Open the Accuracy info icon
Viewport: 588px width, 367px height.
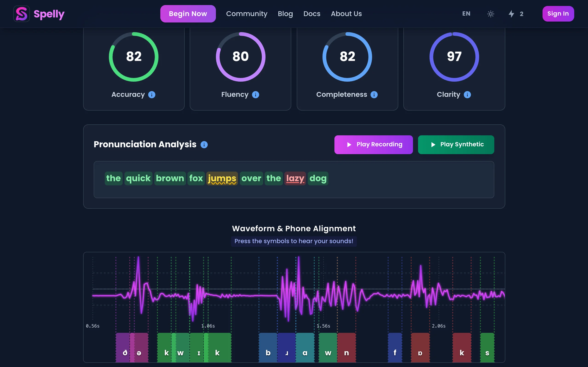[152, 95]
